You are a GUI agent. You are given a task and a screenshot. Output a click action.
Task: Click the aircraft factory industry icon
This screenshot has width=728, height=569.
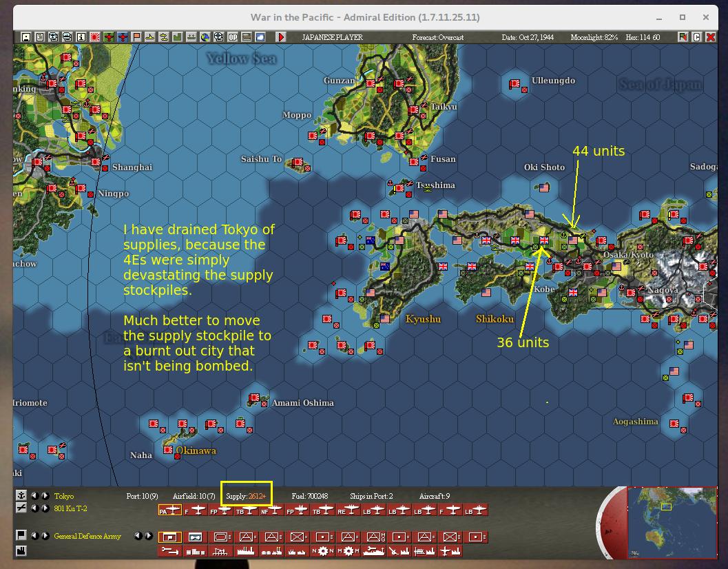[x=450, y=551]
